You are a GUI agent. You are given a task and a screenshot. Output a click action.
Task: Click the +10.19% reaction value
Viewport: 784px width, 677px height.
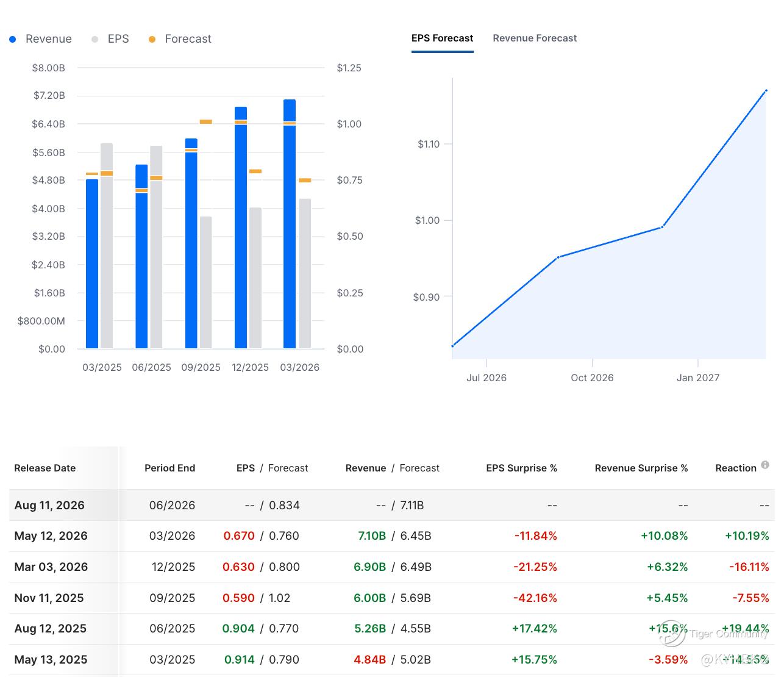(x=747, y=536)
